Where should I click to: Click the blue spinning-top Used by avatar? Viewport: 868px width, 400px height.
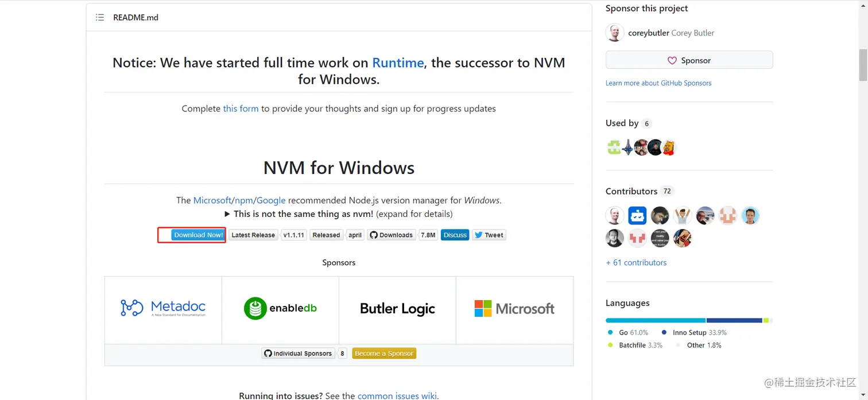[x=628, y=147]
